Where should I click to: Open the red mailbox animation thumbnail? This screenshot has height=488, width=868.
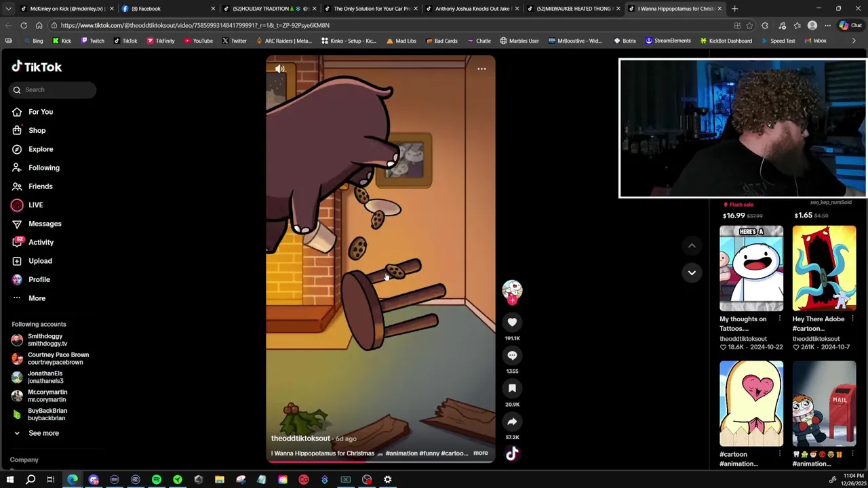824,404
